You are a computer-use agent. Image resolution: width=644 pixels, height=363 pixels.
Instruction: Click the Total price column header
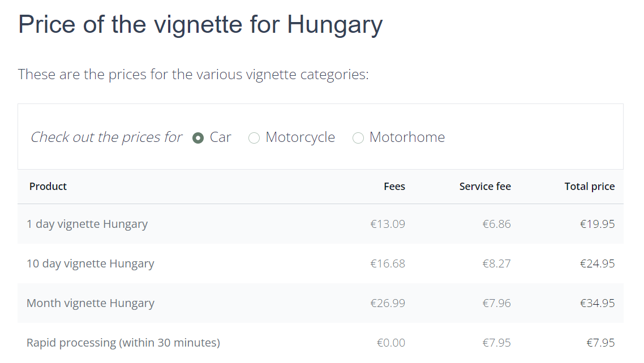point(589,187)
